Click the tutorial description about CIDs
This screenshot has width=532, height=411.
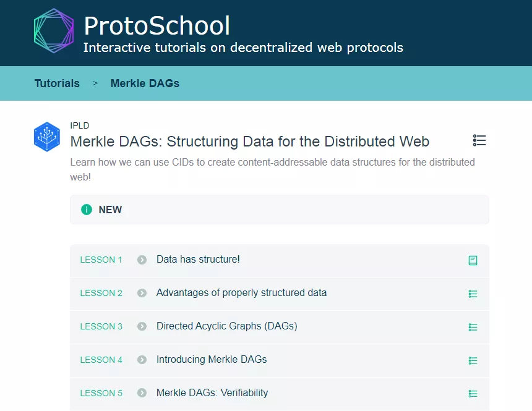[272, 169]
